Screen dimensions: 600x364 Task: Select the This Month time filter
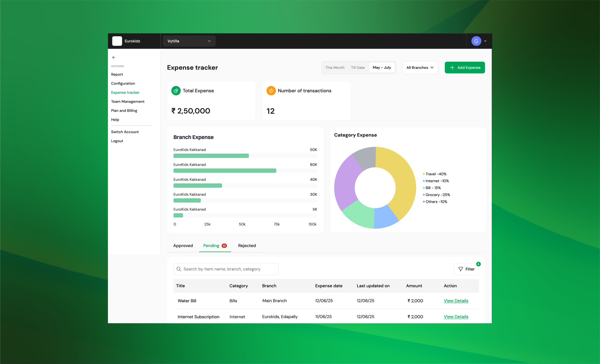pyautogui.click(x=334, y=67)
